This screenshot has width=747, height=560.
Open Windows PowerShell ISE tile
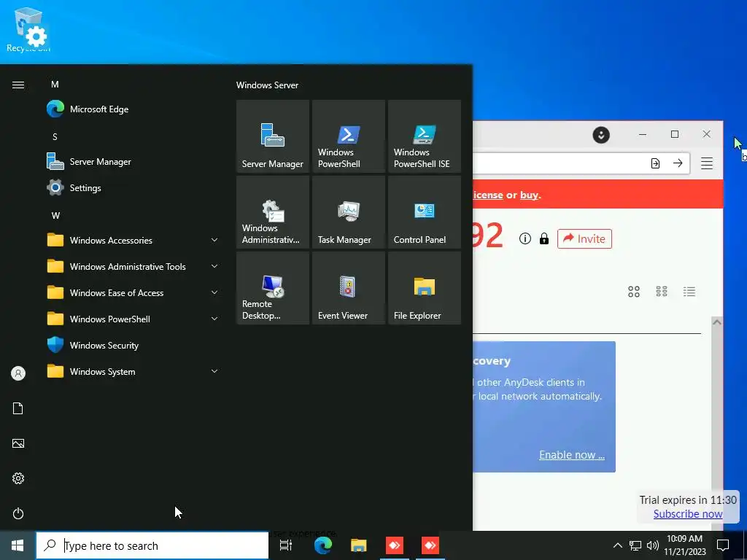pyautogui.click(x=425, y=136)
